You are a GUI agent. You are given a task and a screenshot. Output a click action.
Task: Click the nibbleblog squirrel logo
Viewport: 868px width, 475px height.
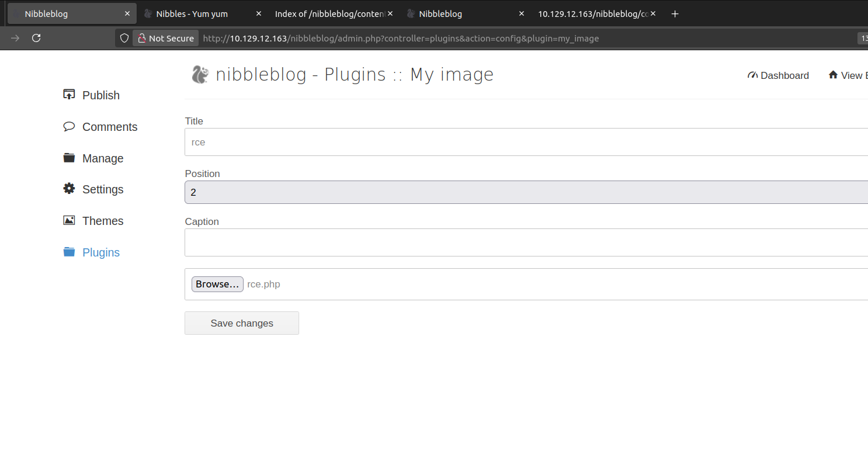click(200, 74)
